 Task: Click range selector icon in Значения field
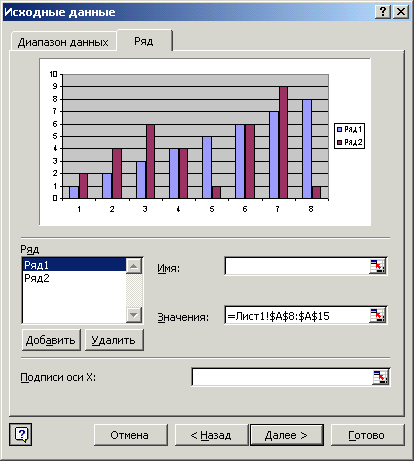pyautogui.click(x=377, y=315)
